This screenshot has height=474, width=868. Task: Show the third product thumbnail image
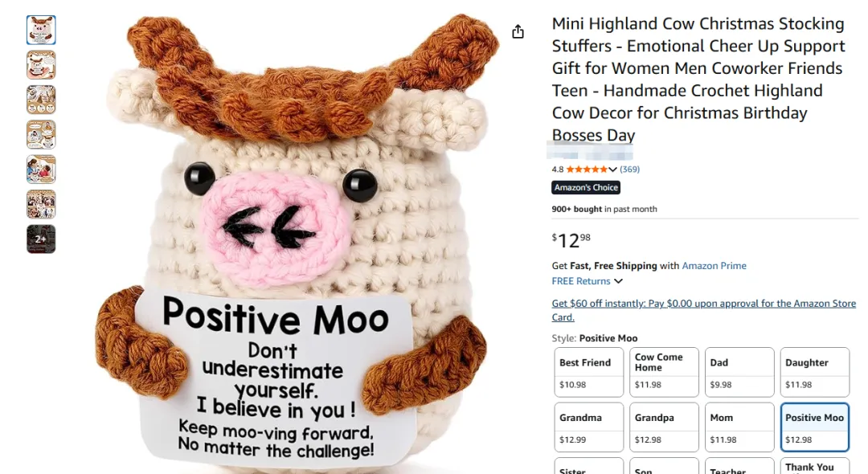tap(41, 100)
